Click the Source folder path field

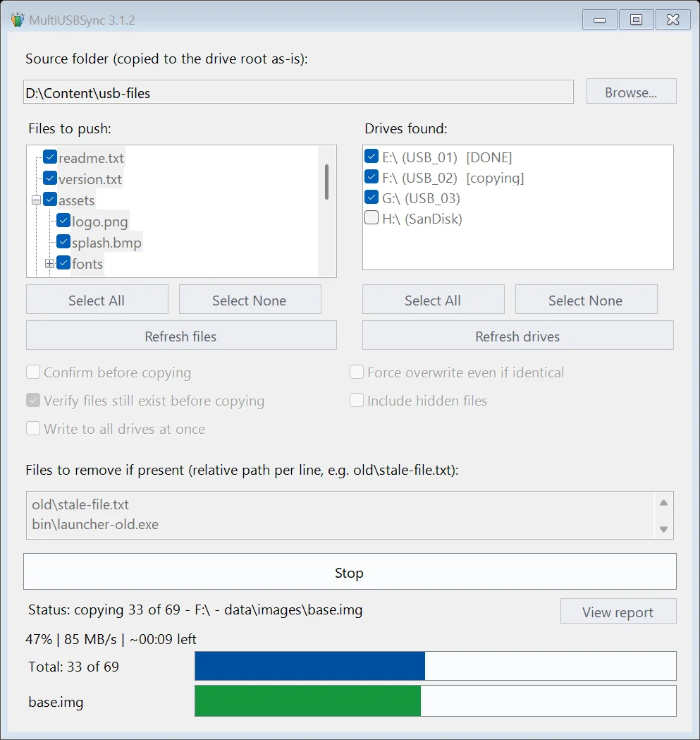tap(298, 92)
